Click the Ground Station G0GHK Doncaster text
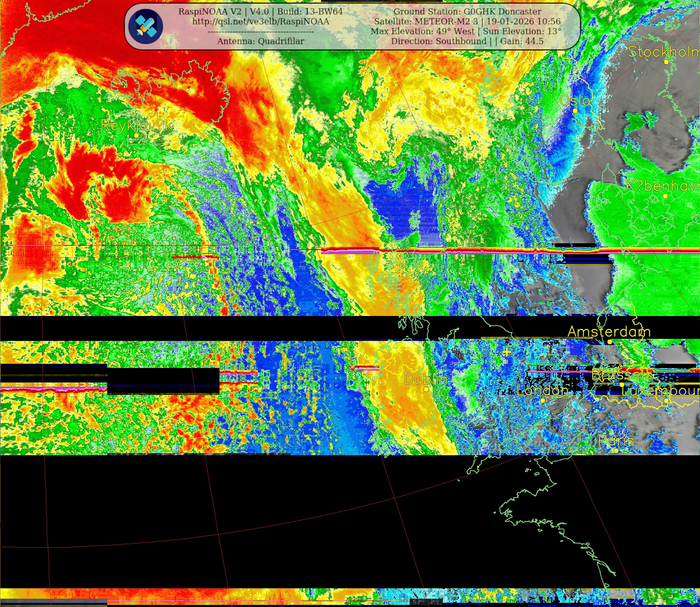700x607 pixels. [x=467, y=11]
